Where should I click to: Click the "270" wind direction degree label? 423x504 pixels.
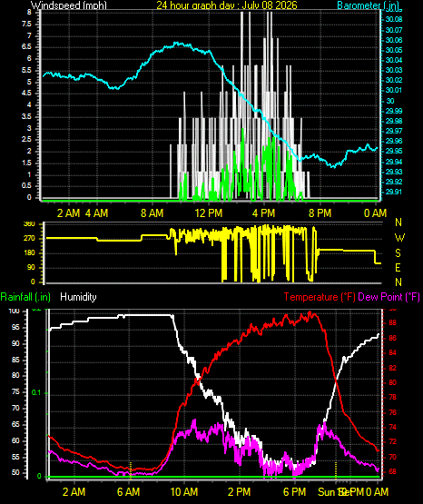coord(29,239)
